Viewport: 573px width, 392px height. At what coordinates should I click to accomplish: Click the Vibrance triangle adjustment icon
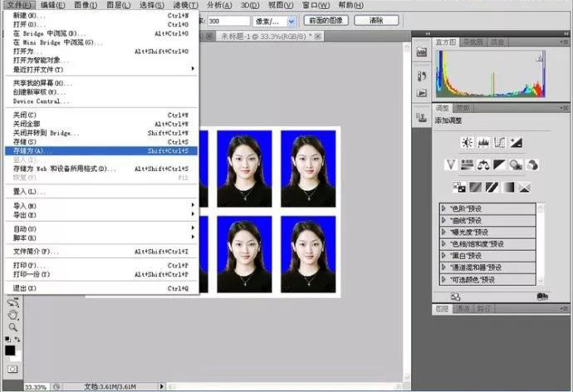pyautogui.click(x=451, y=164)
